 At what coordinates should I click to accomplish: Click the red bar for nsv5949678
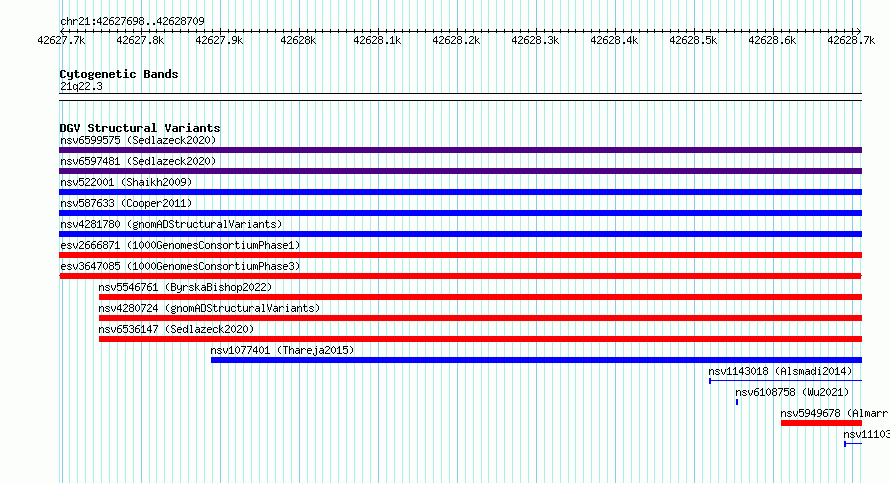pos(821,423)
